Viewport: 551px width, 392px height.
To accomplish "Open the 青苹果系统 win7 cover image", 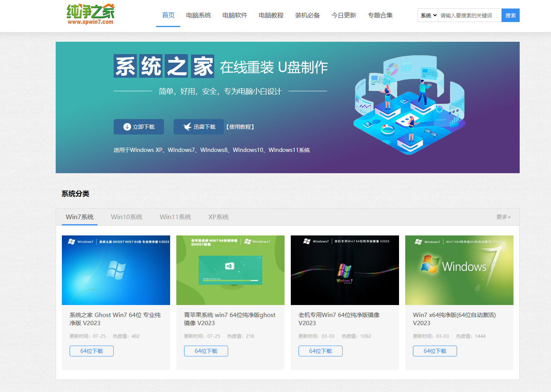I will pos(230,270).
